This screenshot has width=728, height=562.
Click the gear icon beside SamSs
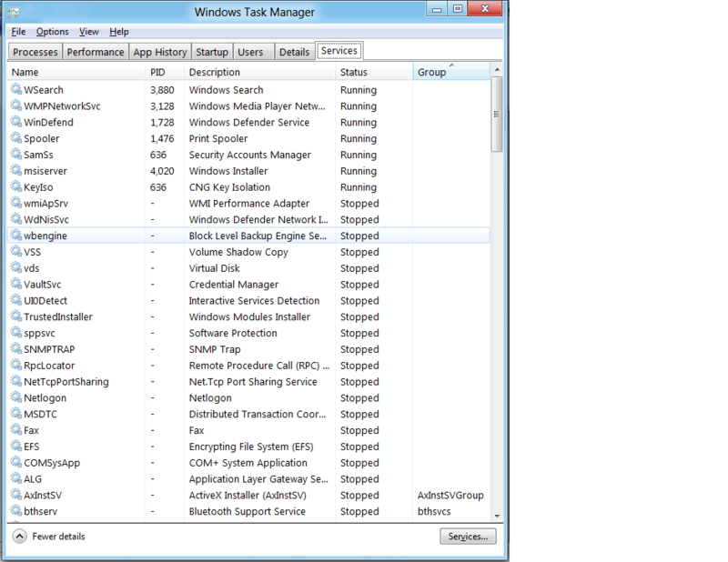click(x=16, y=154)
